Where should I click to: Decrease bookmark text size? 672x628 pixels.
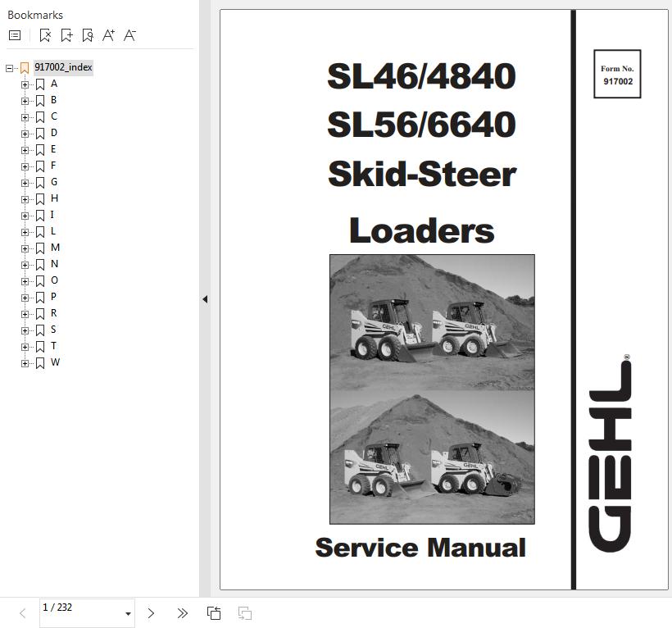click(129, 35)
